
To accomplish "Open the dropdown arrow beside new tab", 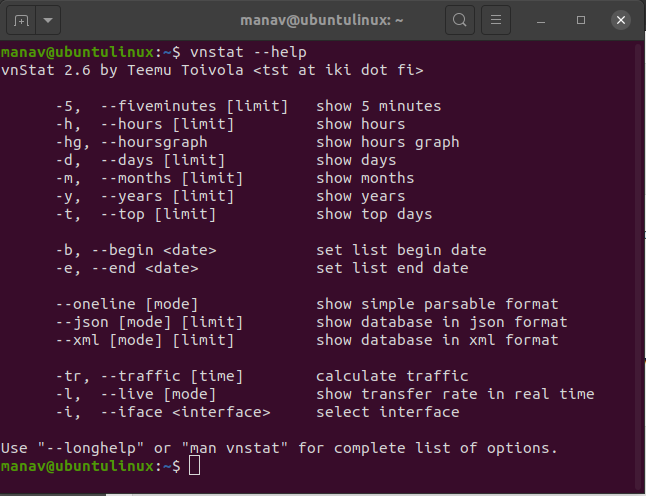I will [x=48, y=19].
